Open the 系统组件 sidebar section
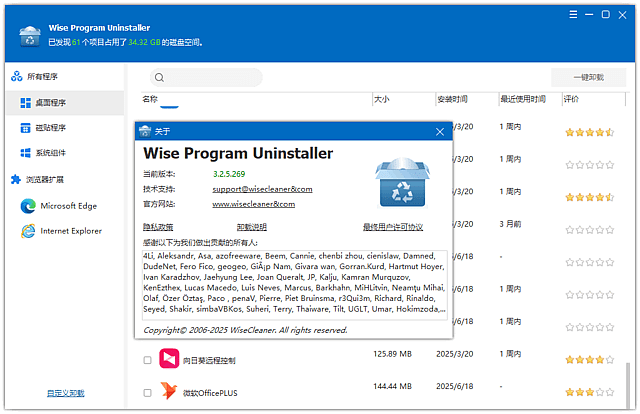The image size is (640, 414). click(x=46, y=153)
